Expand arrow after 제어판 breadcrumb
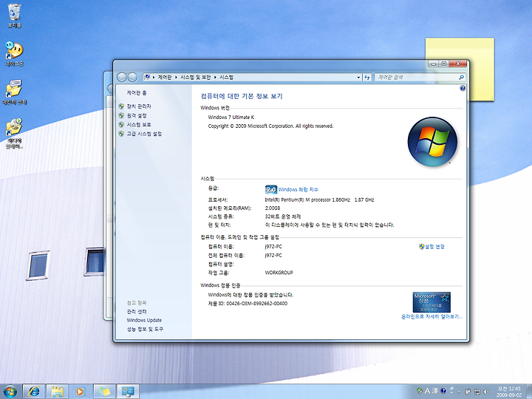The image size is (532, 399). click(x=176, y=78)
